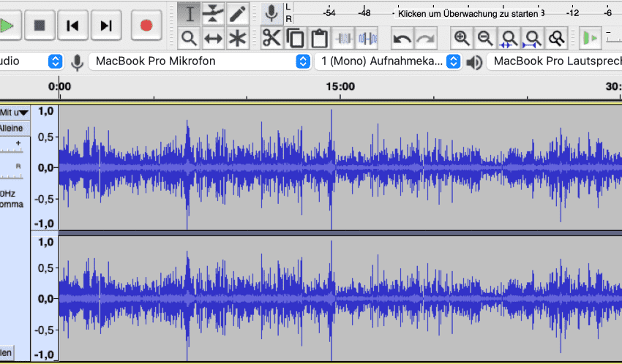Paste with the clipboard icon

(319, 39)
